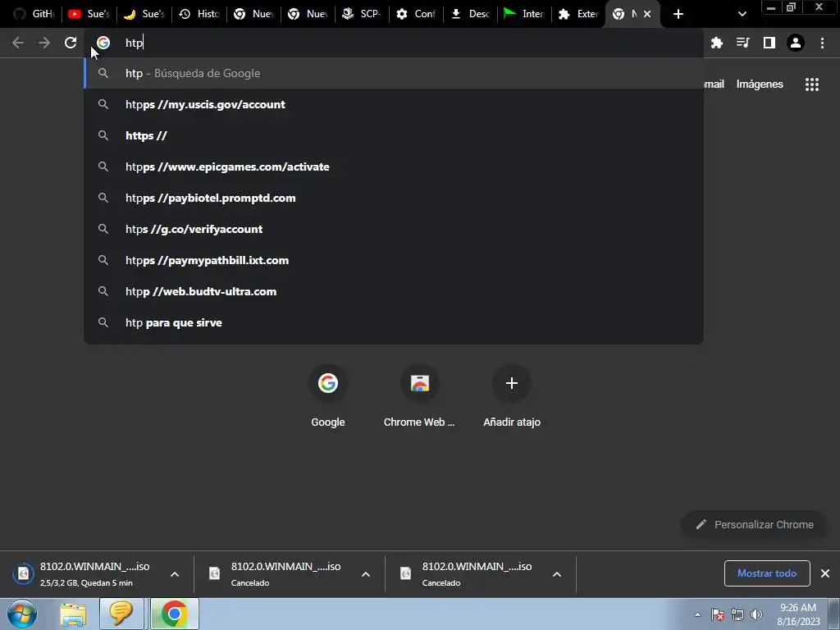Open a new tab with plus button
The height and width of the screenshot is (630, 840).
(x=678, y=14)
